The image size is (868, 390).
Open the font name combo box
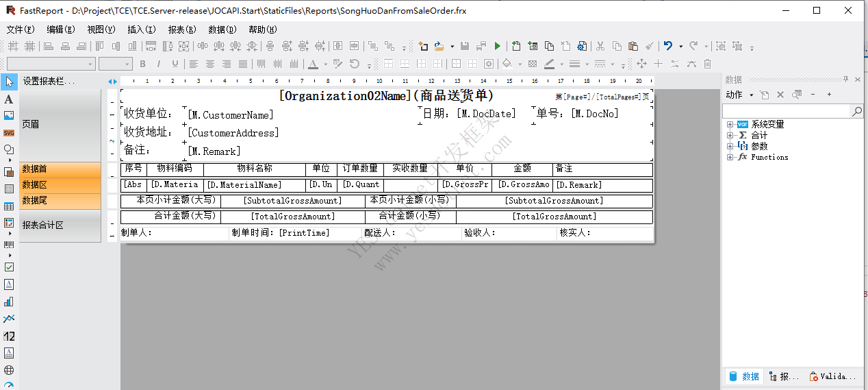51,64
